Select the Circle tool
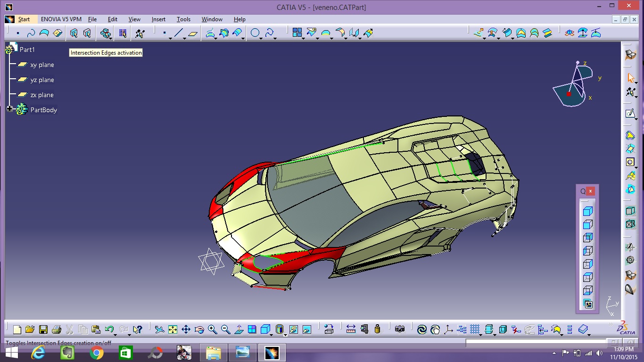Screen dimensions: 644x362 (255, 33)
